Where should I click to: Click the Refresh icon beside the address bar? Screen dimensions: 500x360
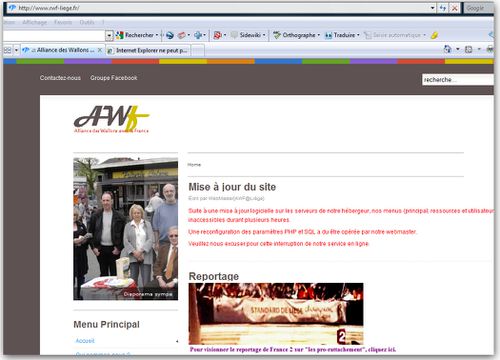(443, 8)
